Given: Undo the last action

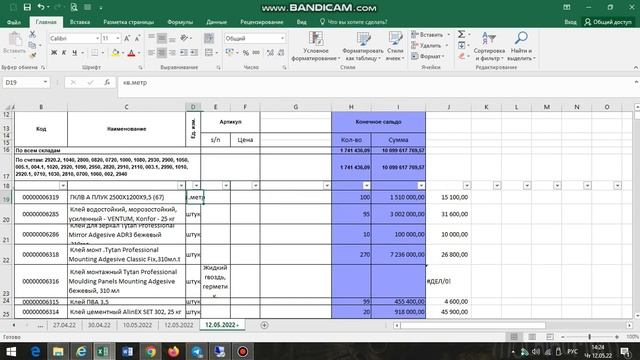Looking at the screenshot, I should click(x=41, y=7).
